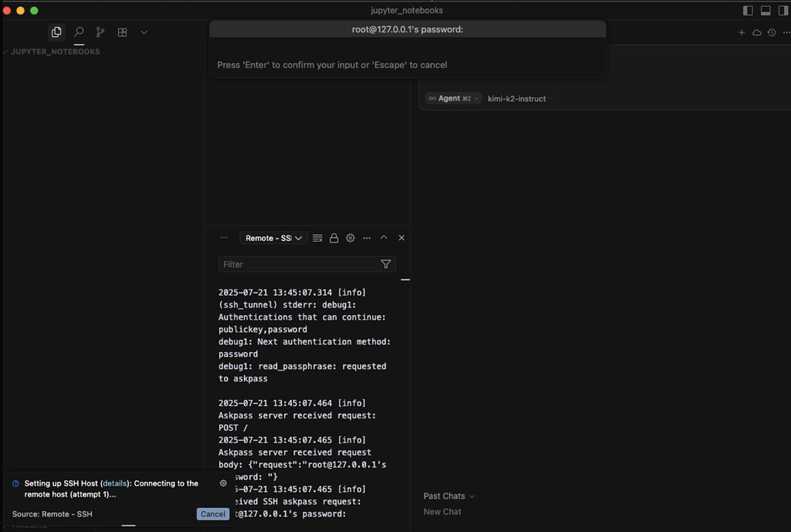Start a new chat with the plus icon

(741, 32)
